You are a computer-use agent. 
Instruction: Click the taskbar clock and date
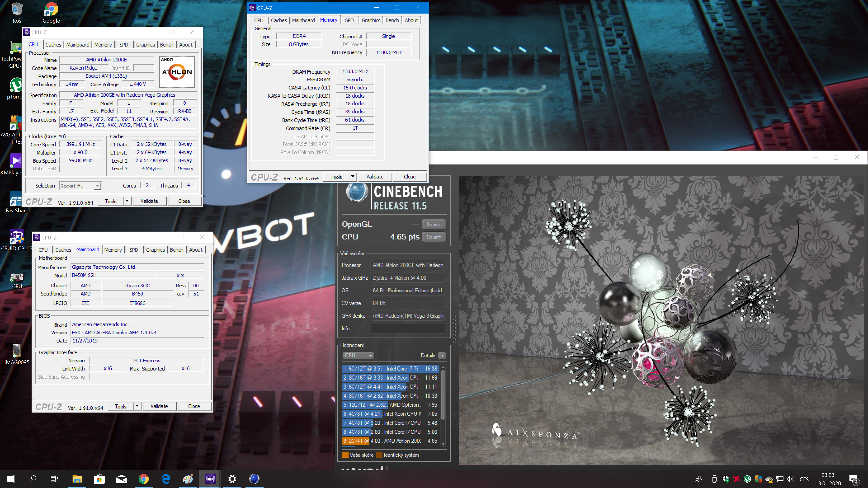pyautogui.click(x=828, y=479)
